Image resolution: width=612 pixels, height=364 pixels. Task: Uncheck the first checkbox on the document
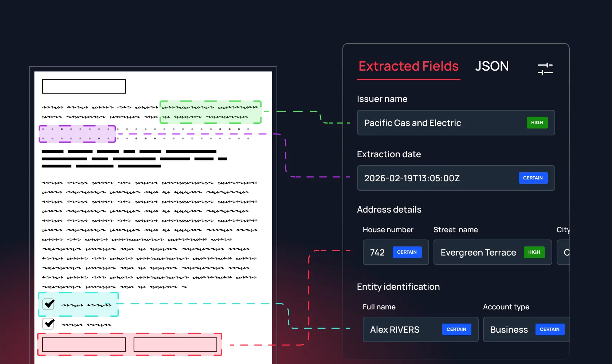point(48,304)
